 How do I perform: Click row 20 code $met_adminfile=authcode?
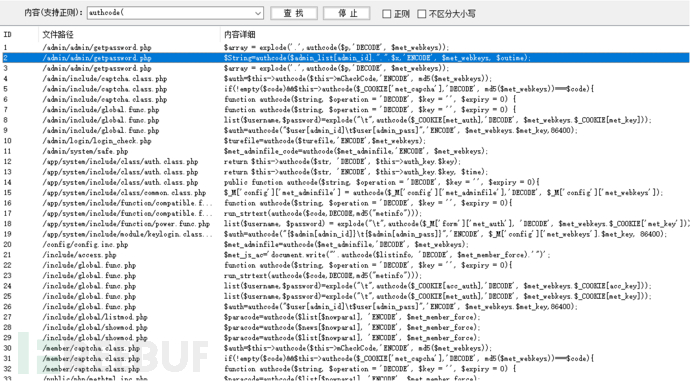tap(346, 245)
